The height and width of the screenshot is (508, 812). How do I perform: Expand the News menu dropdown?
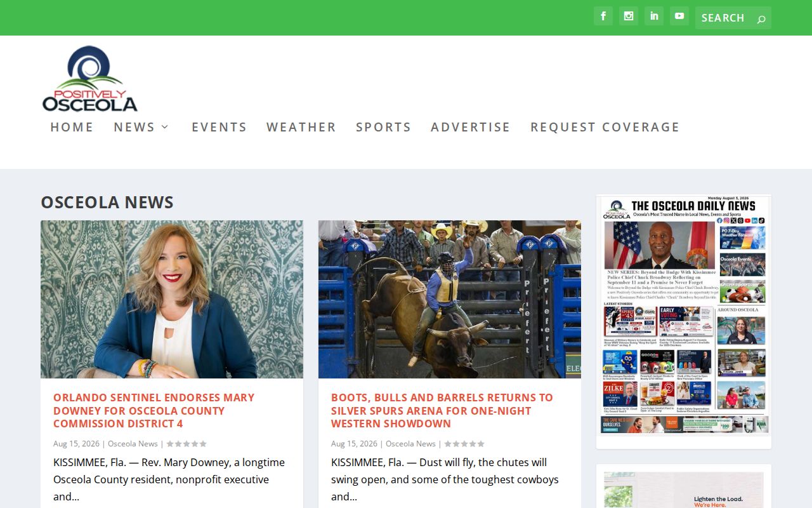pyautogui.click(x=142, y=127)
